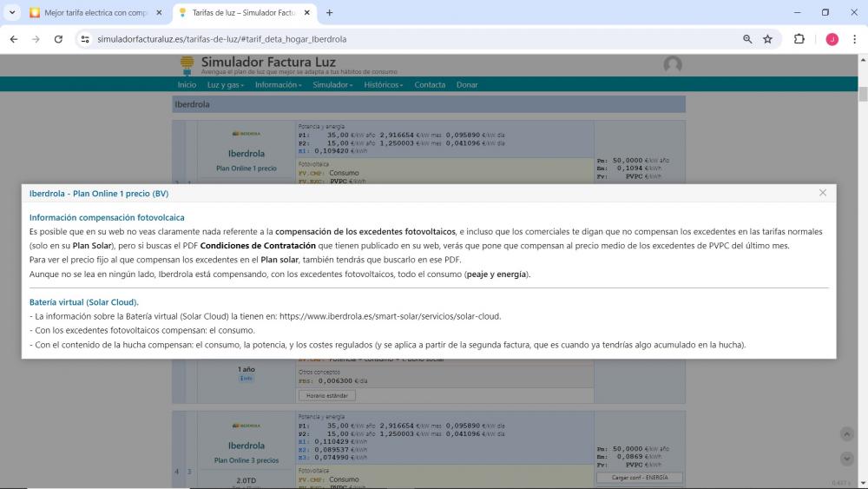
Task: Click the Iberdrola logo in first plan card
Action: pyautogui.click(x=247, y=134)
